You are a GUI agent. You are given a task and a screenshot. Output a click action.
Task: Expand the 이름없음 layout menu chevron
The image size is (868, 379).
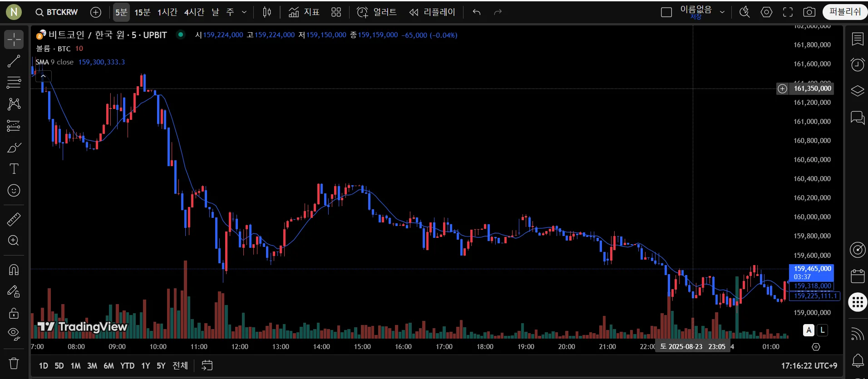(722, 12)
